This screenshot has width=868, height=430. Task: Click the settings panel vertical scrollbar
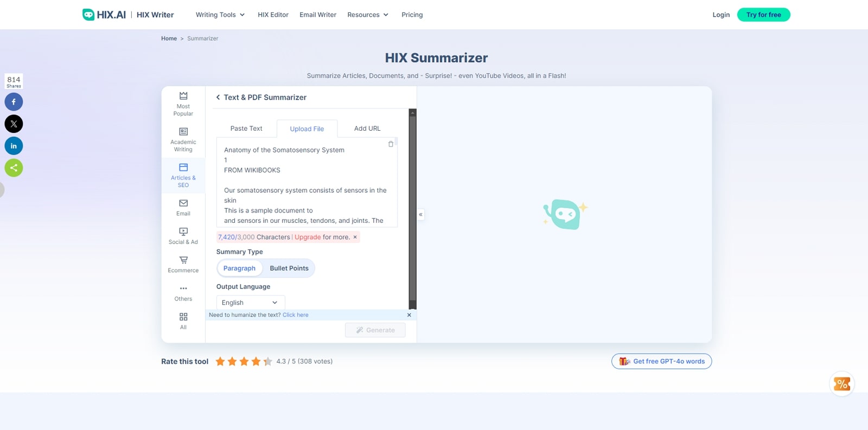[x=412, y=209]
